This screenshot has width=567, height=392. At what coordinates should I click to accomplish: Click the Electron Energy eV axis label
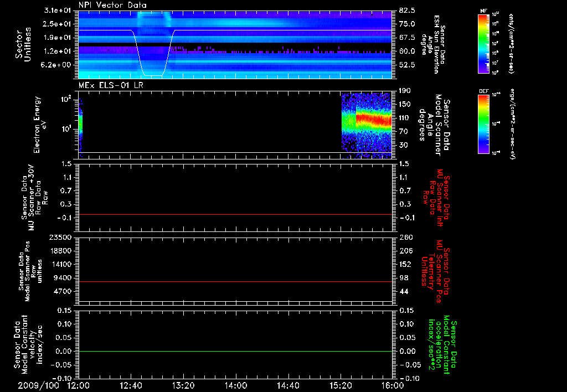[x=39, y=124]
